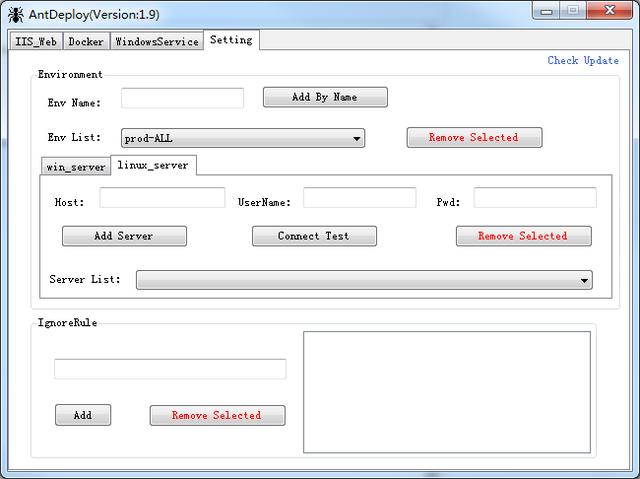Click the Add By Name button

coord(325,97)
